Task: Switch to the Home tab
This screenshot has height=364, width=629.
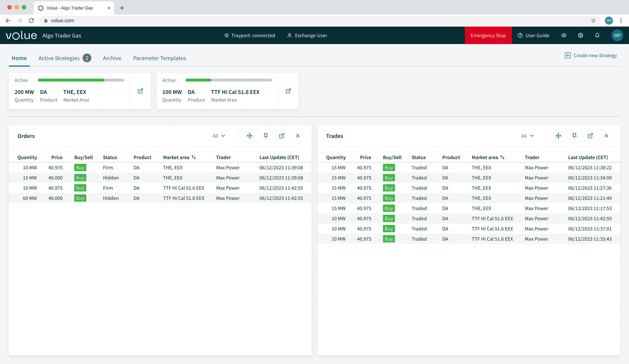Action: [x=19, y=58]
